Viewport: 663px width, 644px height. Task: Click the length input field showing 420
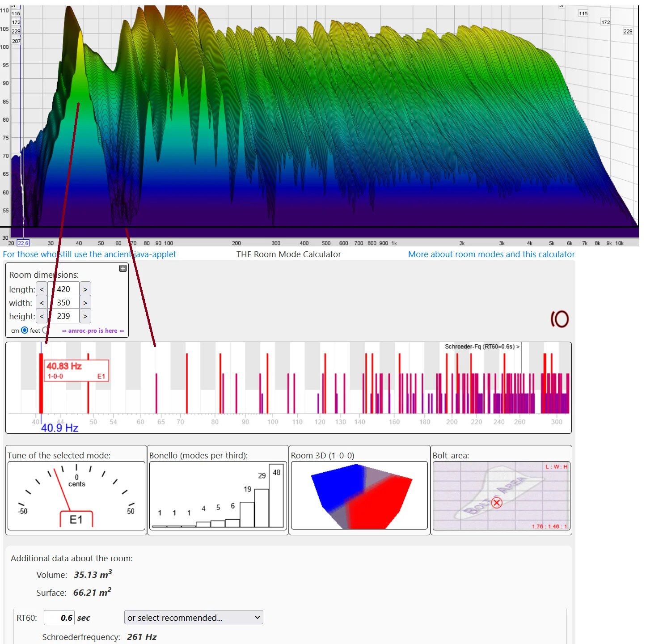(x=63, y=289)
